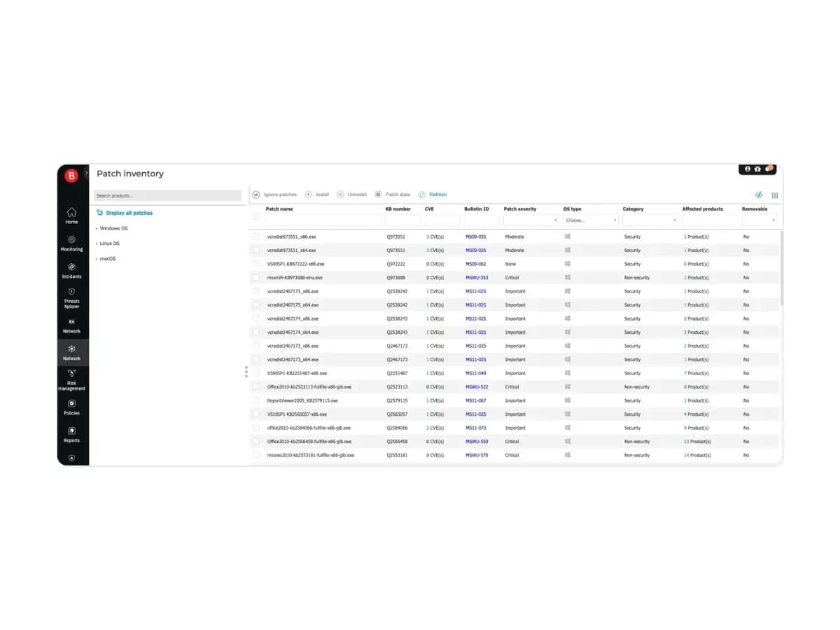Image resolution: width=840 pixels, height=630 pixels.
Task: Click the KB number filter field
Action: tap(403, 220)
